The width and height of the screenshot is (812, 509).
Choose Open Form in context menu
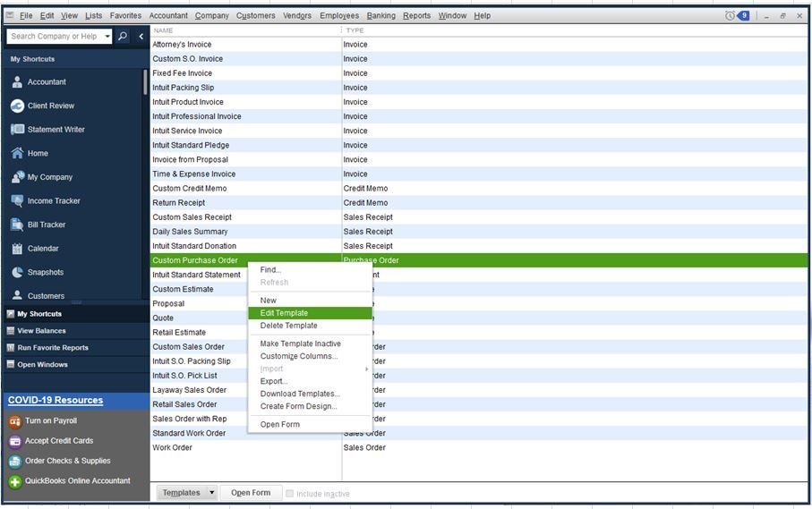click(x=310, y=424)
